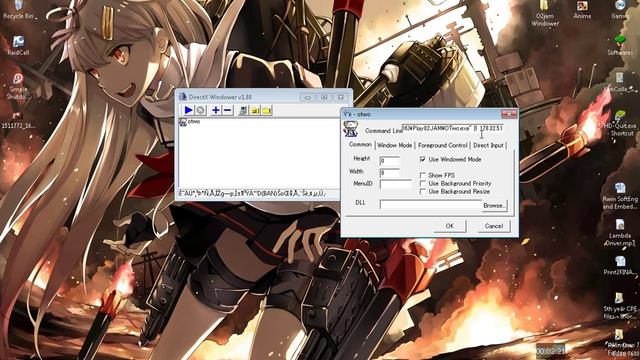640x360 pixels.
Task: Open the Direct Input tab
Action: (488, 145)
